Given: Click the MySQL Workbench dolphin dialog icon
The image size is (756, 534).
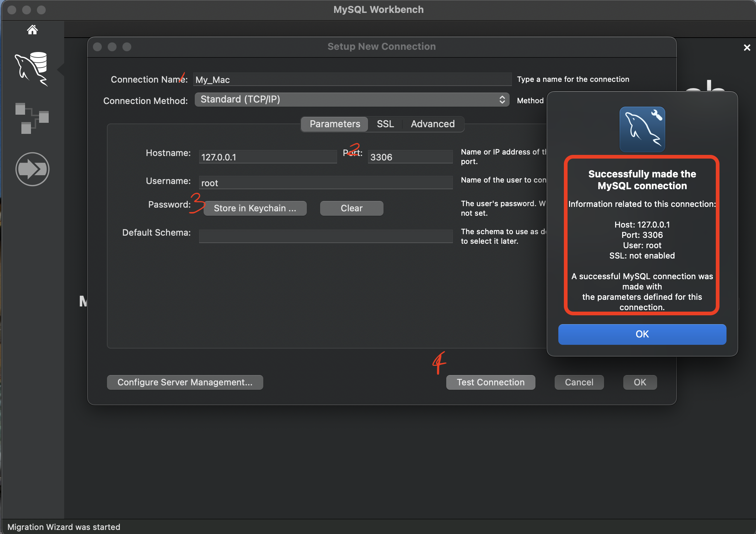Looking at the screenshot, I should pos(642,129).
